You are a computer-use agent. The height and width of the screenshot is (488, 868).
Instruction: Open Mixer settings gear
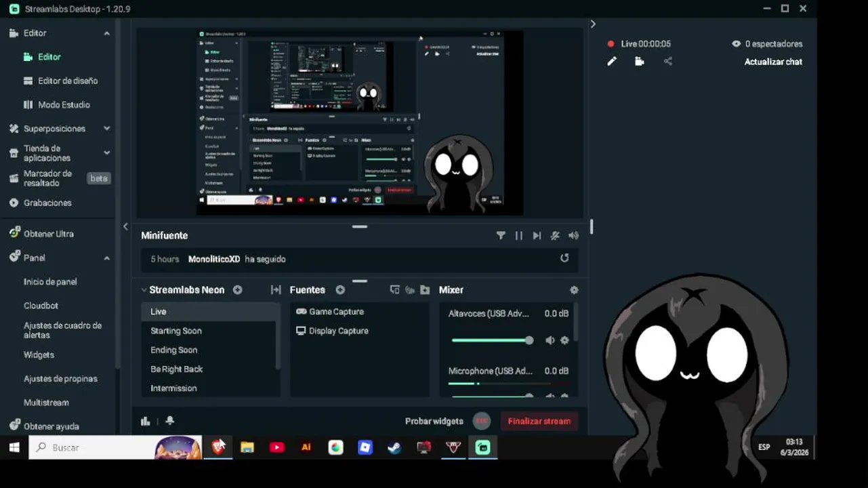pyautogui.click(x=574, y=290)
